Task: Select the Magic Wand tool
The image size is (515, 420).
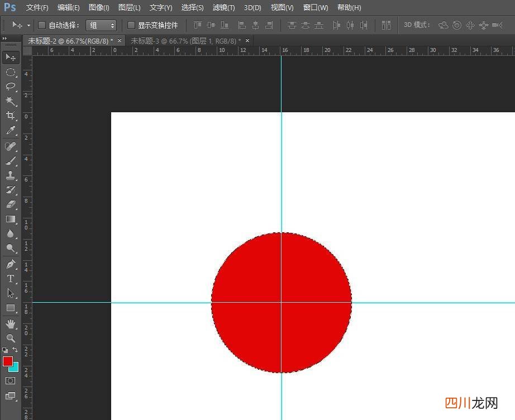Action: tap(11, 101)
